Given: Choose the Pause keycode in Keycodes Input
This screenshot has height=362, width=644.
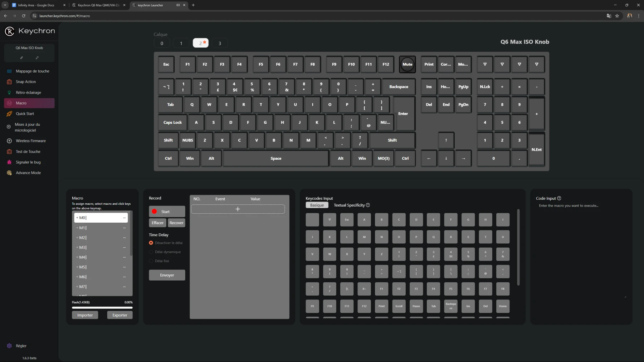Looking at the screenshot, I should [x=416, y=306].
